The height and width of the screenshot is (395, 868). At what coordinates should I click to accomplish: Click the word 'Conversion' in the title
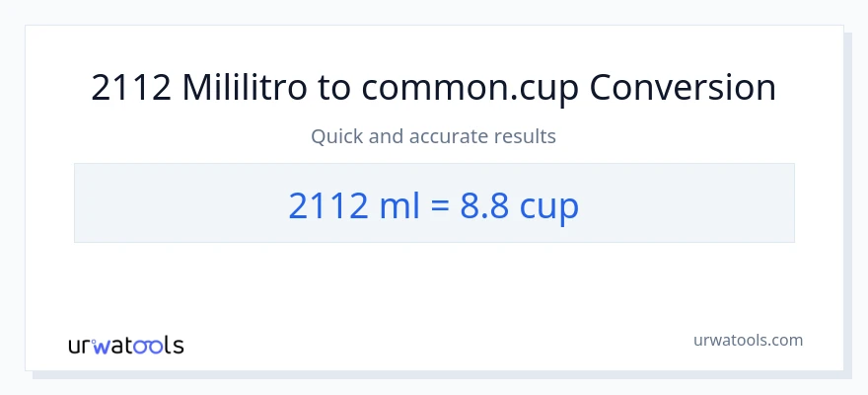[683, 89]
